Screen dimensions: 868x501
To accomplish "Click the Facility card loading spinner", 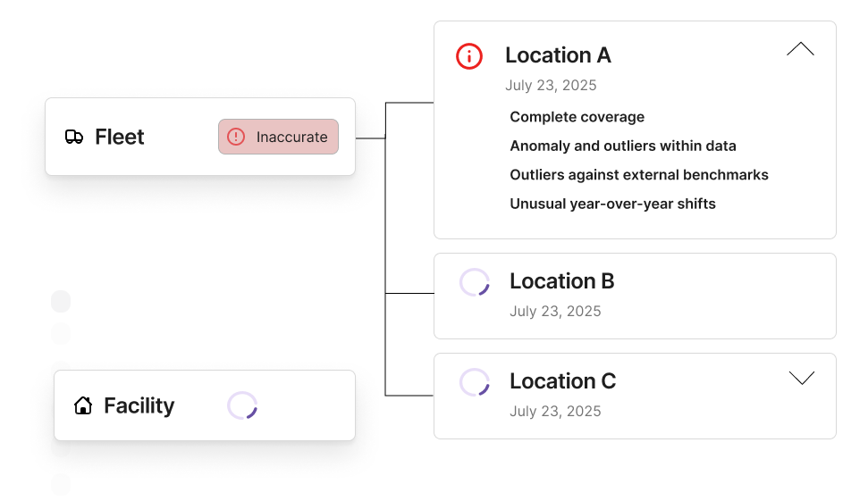I will click(x=241, y=405).
